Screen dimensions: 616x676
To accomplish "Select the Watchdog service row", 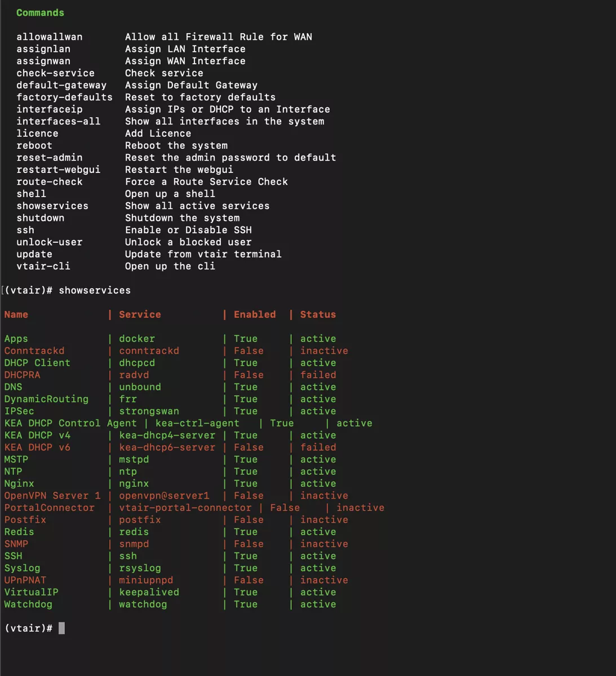I will pos(28,604).
